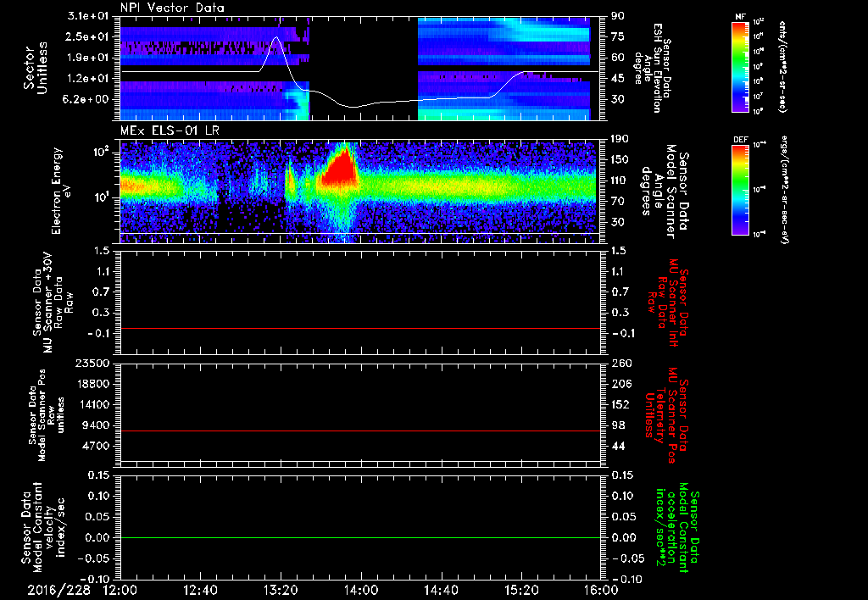Click the '23500' tick value
This screenshot has width=868, height=600.
(94, 363)
